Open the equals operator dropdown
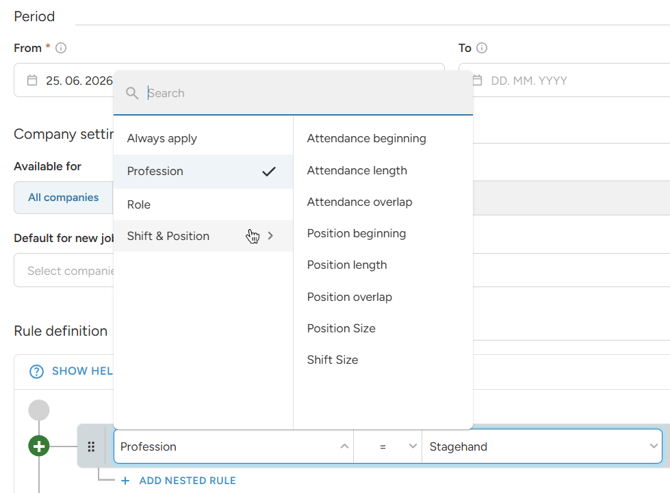Viewport: 670px width, 493px height. pos(388,446)
